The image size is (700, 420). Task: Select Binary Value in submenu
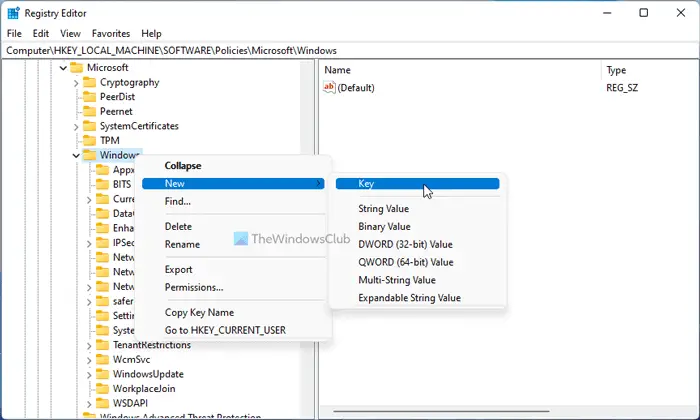(x=417, y=226)
